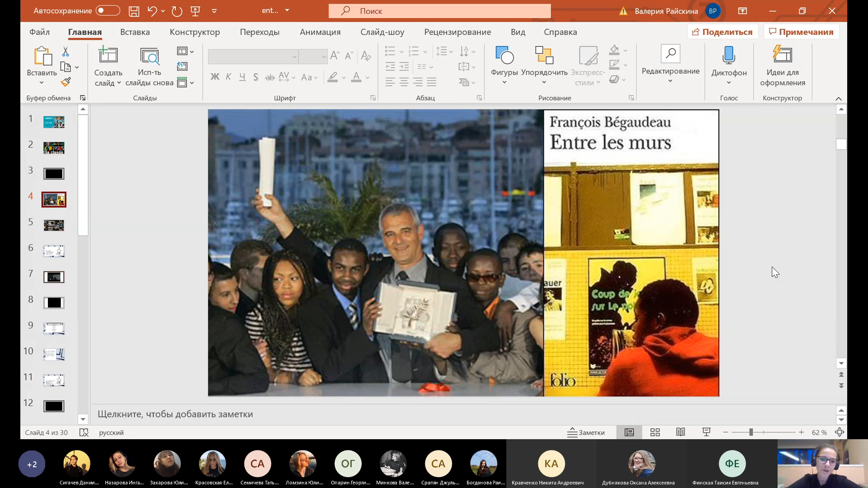The image size is (868, 488).
Task: Select slide 7 thumbnail
Action: tap(54, 277)
